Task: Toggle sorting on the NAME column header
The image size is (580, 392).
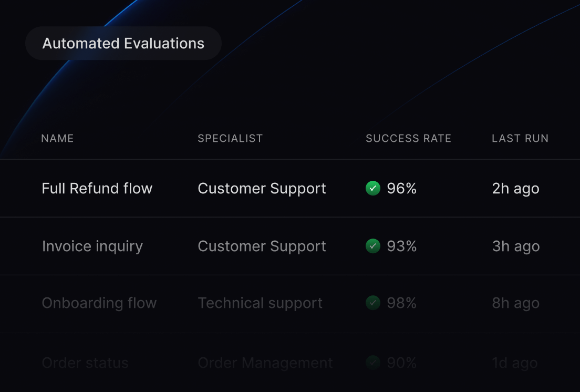Action: [x=57, y=138]
